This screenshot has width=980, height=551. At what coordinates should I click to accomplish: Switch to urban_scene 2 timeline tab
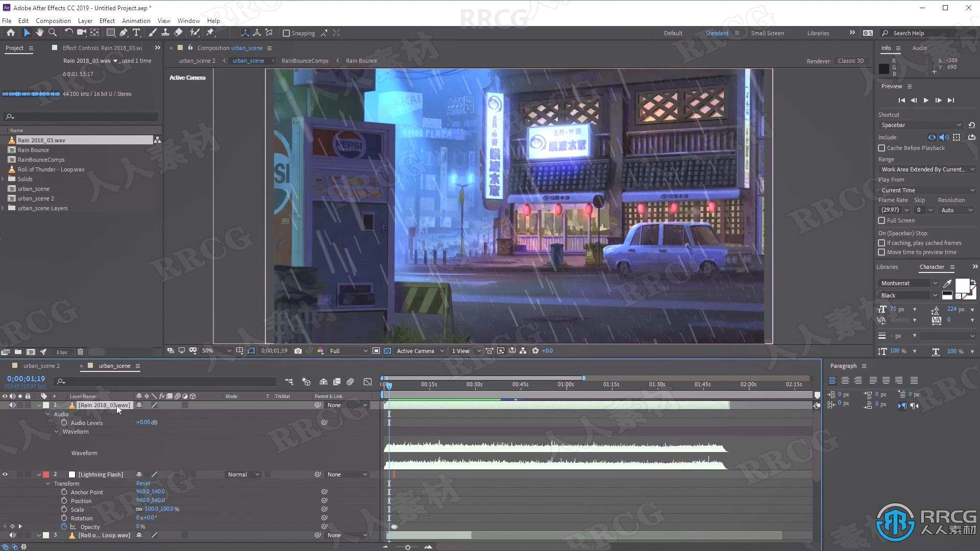(x=41, y=366)
